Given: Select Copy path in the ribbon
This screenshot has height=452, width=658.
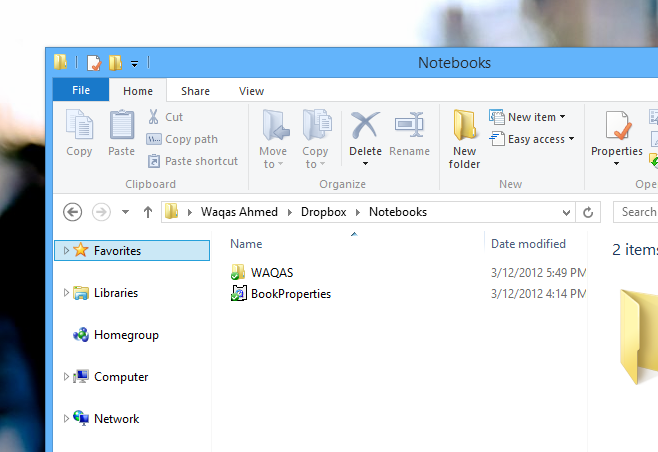Looking at the screenshot, I should pyautogui.click(x=182, y=139).
